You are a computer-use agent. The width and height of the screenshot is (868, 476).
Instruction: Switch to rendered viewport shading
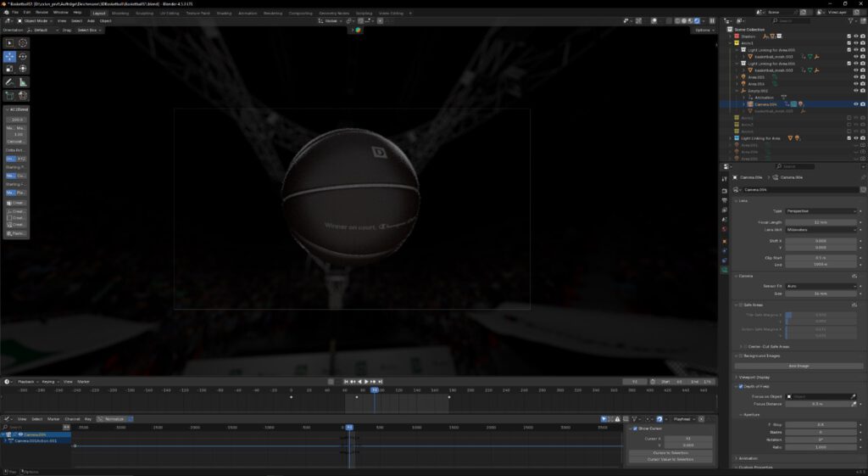[696, 20]
